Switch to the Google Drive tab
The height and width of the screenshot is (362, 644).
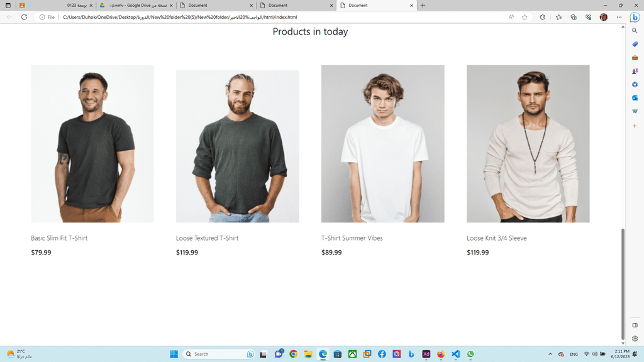(136, 5)
